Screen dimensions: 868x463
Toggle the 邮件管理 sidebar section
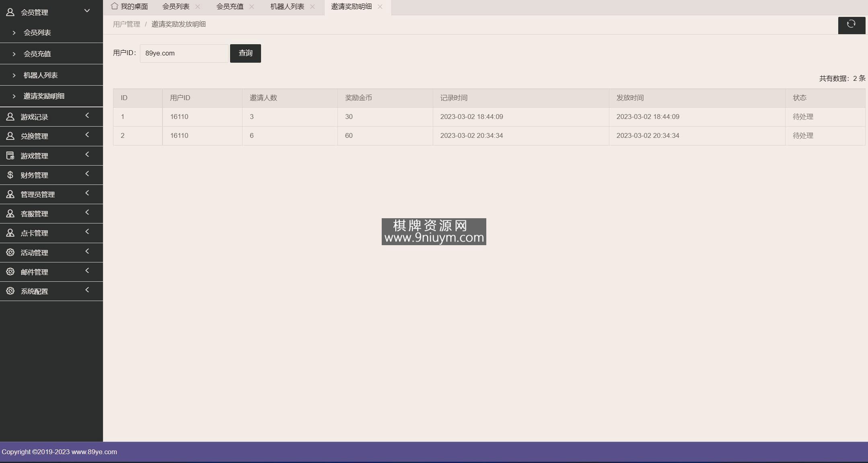(x=51, y=272)
